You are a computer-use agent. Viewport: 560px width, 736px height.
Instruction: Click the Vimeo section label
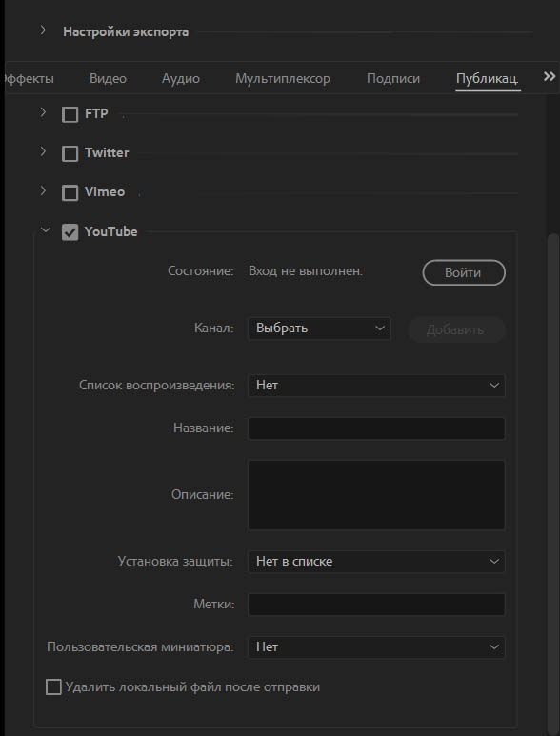pyautogui.click(x=105, y=192)
